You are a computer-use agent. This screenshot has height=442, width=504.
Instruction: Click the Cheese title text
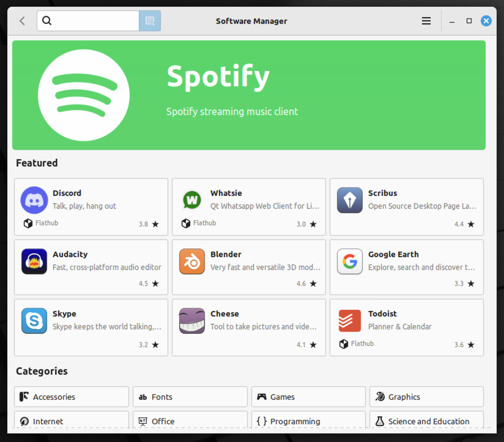[x=225, y=314]
